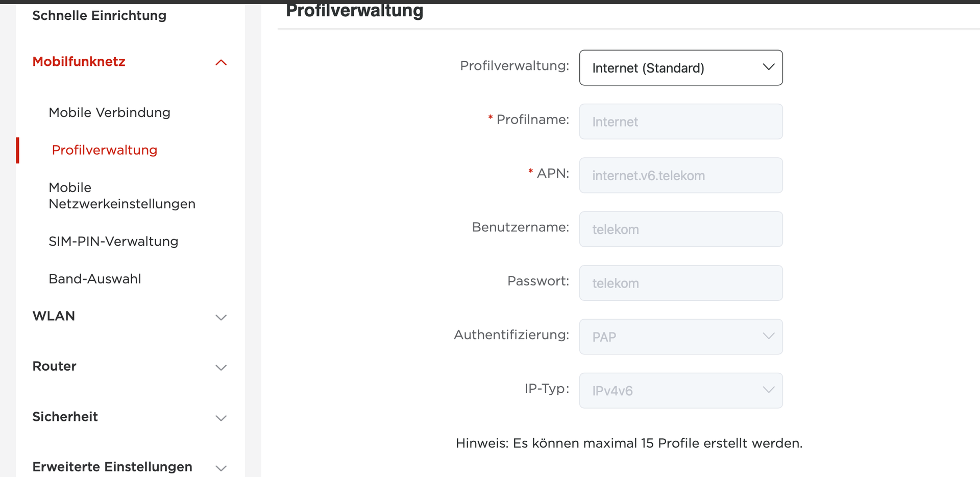
Task: Open SIM-PIN-Verwaltung page
Action: point(113,241)
